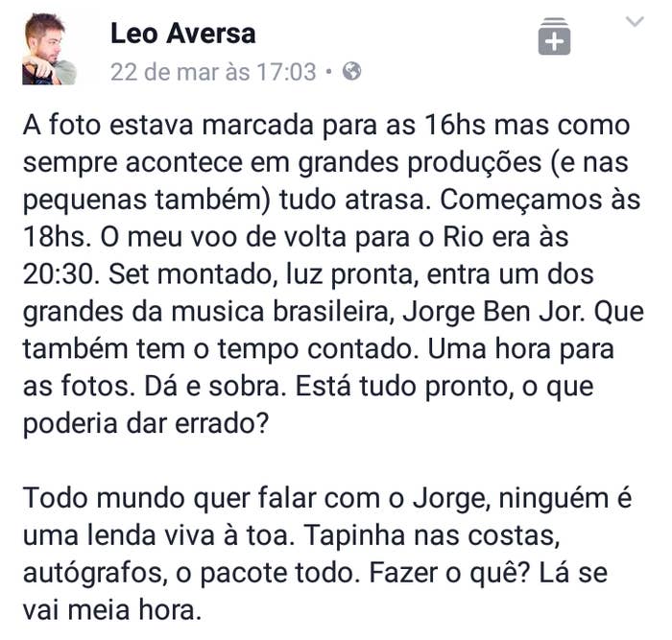672x640 pixels.
Task: Click the time 20:30 in the post
Action: pyautogui.click(x=58, y=274)
